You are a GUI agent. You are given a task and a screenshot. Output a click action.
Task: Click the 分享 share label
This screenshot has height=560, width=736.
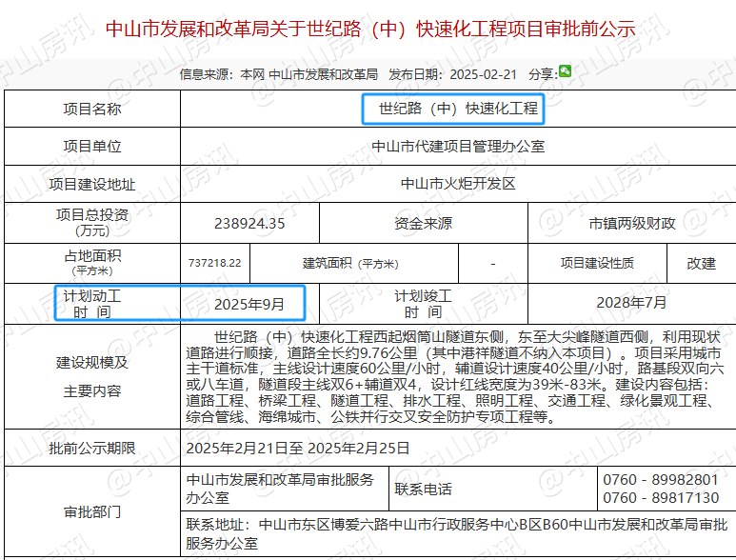click(543, 74)
